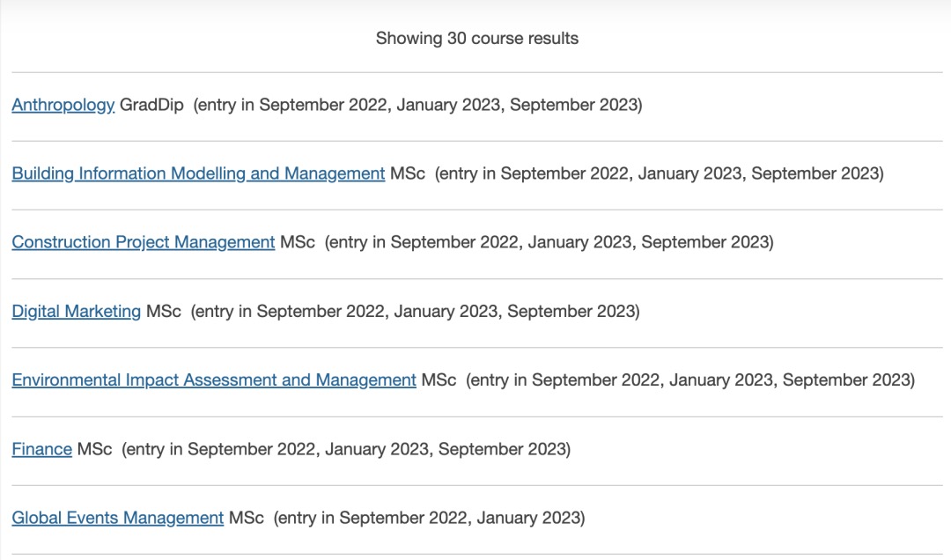This screenshot has width=951, height=560.
Task: Click the 'Showing 30 course results' heading
Action: pyautogui.click(x=476, y=38)
